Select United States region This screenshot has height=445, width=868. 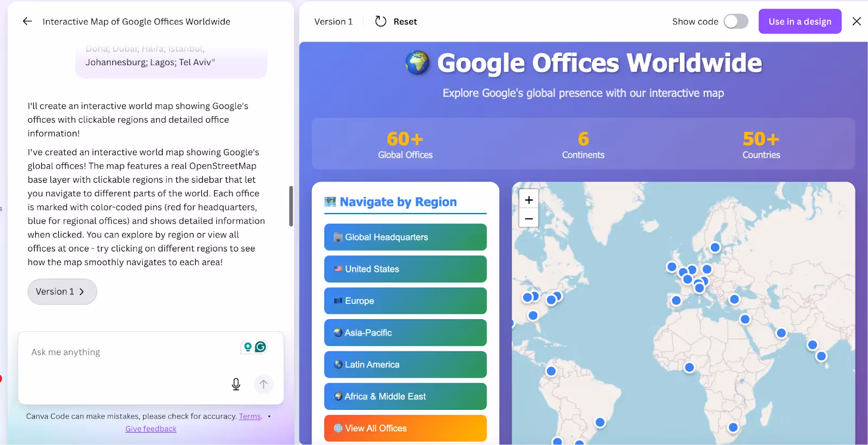[405, 269]
